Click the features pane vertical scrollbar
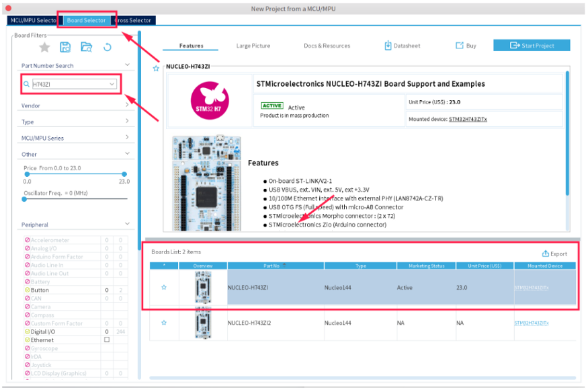The width and height of the screenshot is (588, 390). tap(567, 133)
